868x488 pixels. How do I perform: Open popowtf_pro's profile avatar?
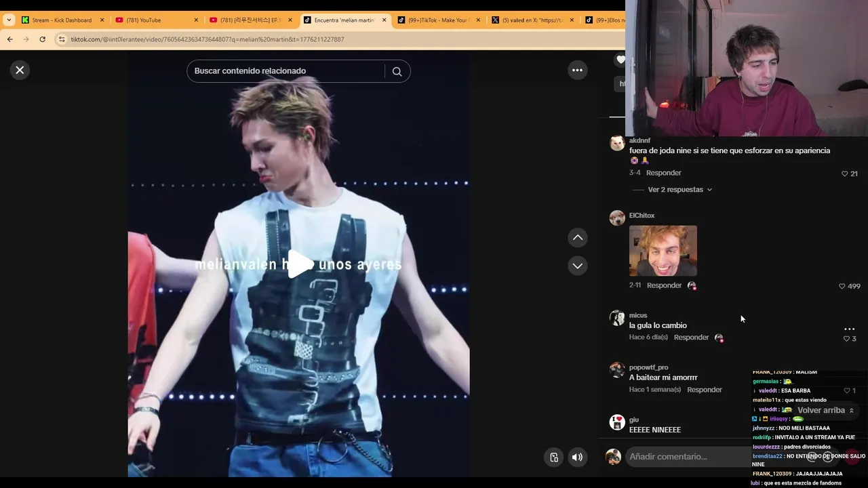pos(617,370)
